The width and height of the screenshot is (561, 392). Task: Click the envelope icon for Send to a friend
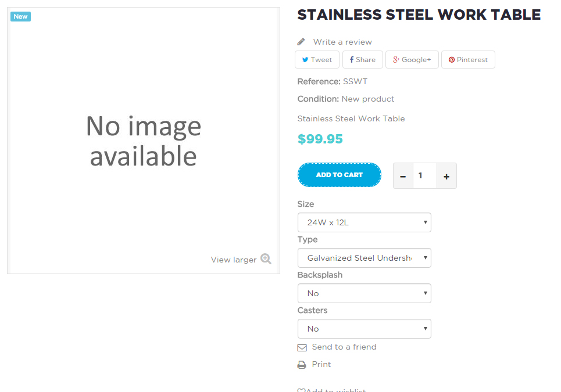302,347
